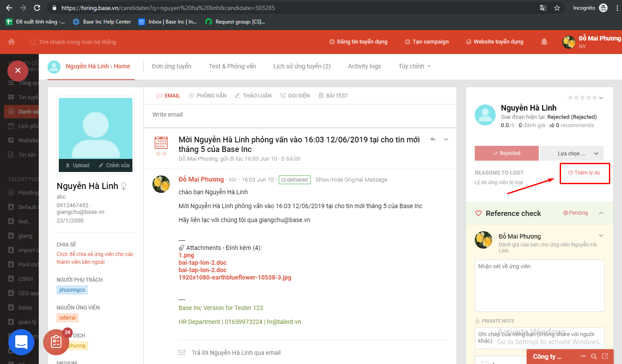Screen dimensions: 622x364
Task: Click the private note text area
Action: pyautogui.click(x=539, y=338)
